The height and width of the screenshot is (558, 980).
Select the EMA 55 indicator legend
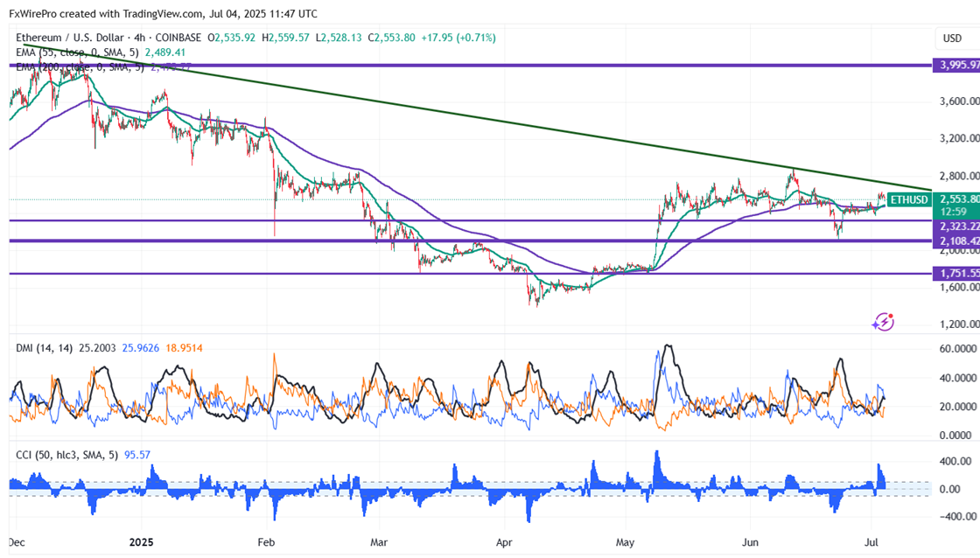click(x=78, y=52)
